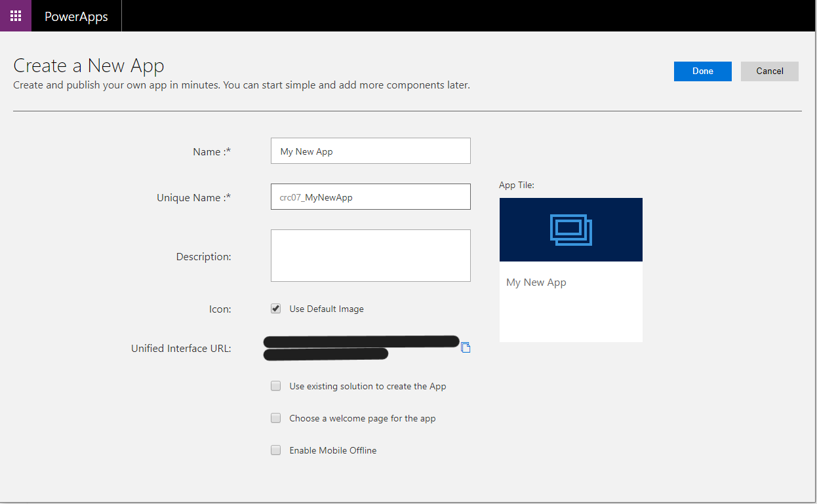Click the PowerApps header title

[x=76, y=16]
